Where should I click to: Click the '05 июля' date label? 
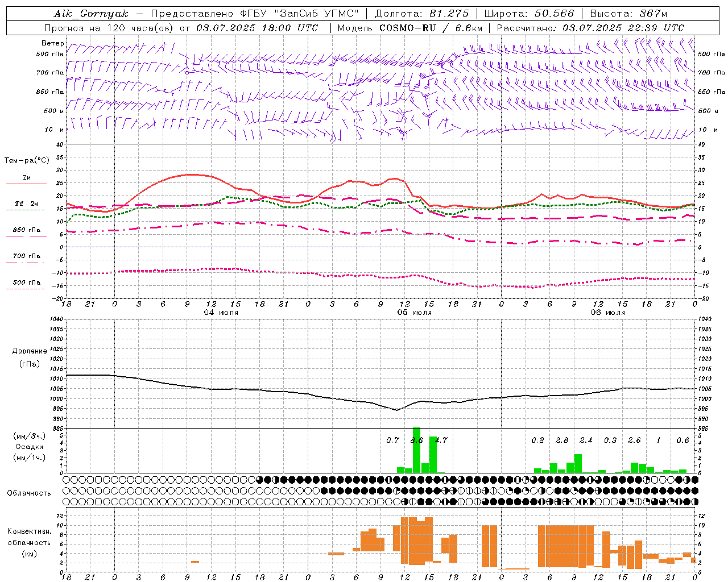pos(414,313)
